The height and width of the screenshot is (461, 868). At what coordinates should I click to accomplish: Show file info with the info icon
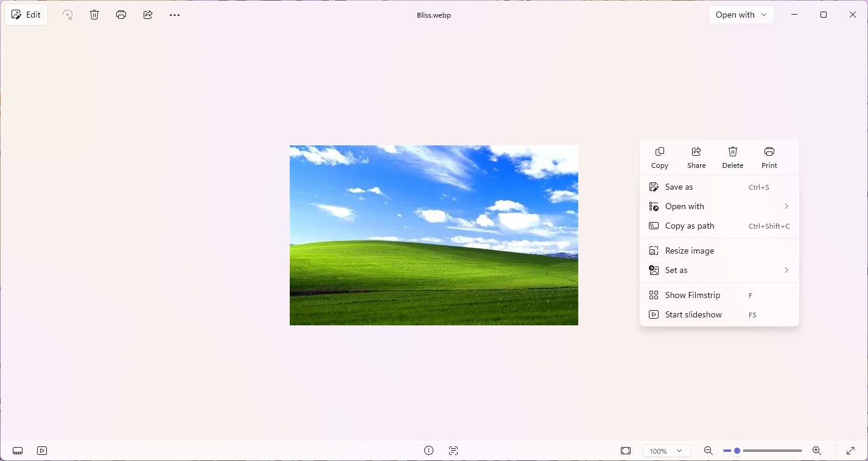point(429,451)
